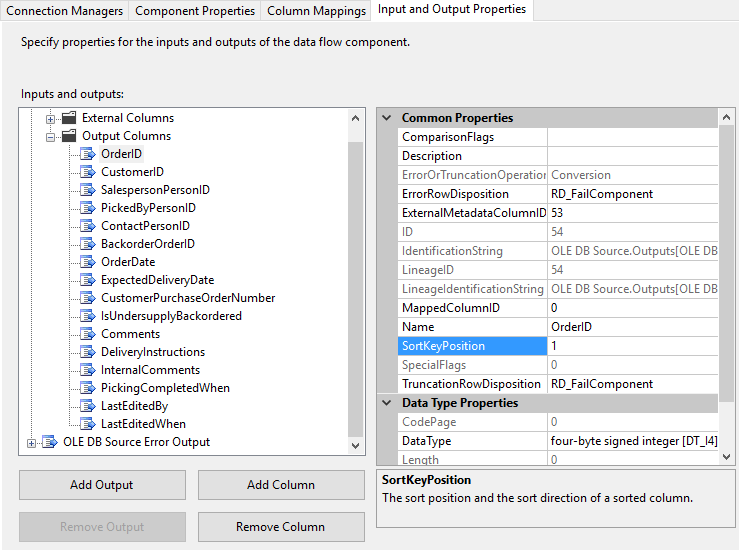Click the OrderDate column icon

[x=87, y=262]
